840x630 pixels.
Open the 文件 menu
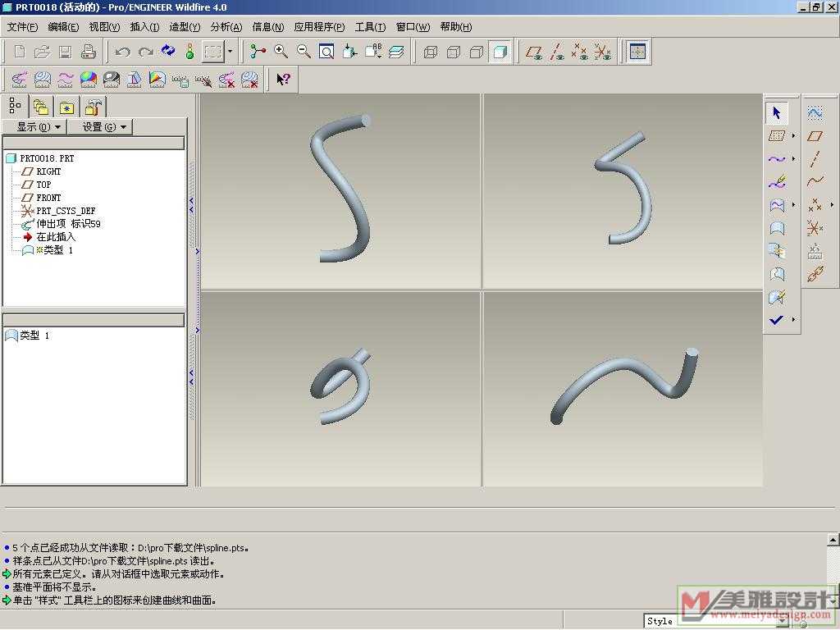tap(22, 27)
